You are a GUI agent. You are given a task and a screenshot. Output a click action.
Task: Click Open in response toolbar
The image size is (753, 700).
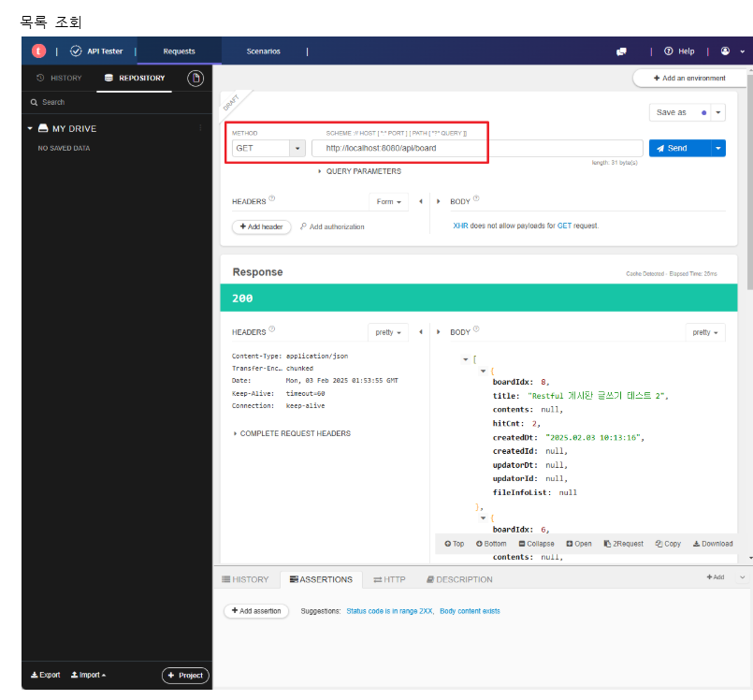point(579,544)
